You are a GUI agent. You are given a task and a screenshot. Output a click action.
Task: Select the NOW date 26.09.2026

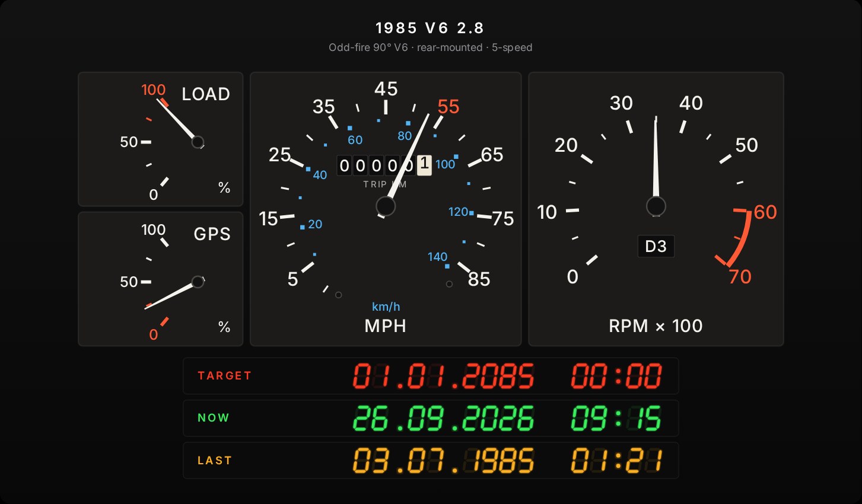[444, 418]
